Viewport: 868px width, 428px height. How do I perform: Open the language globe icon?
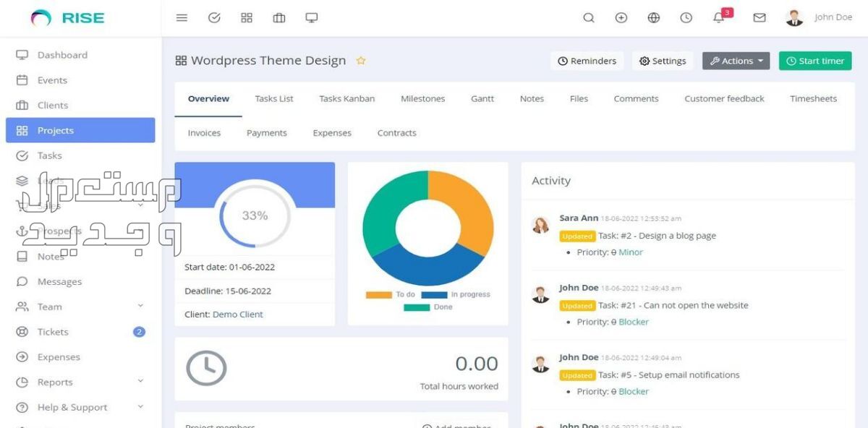[654, 18]
